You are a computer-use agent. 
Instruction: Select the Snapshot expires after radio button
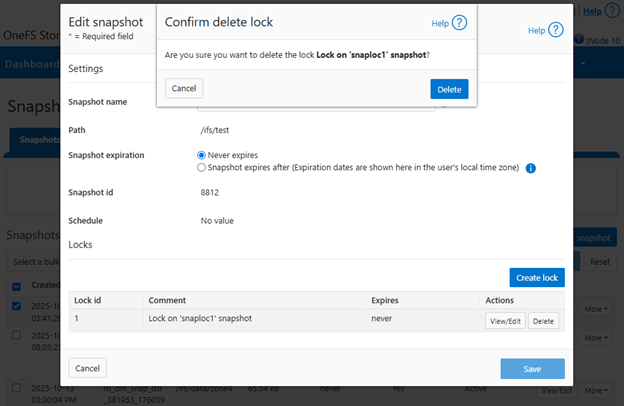pos(202,168)
